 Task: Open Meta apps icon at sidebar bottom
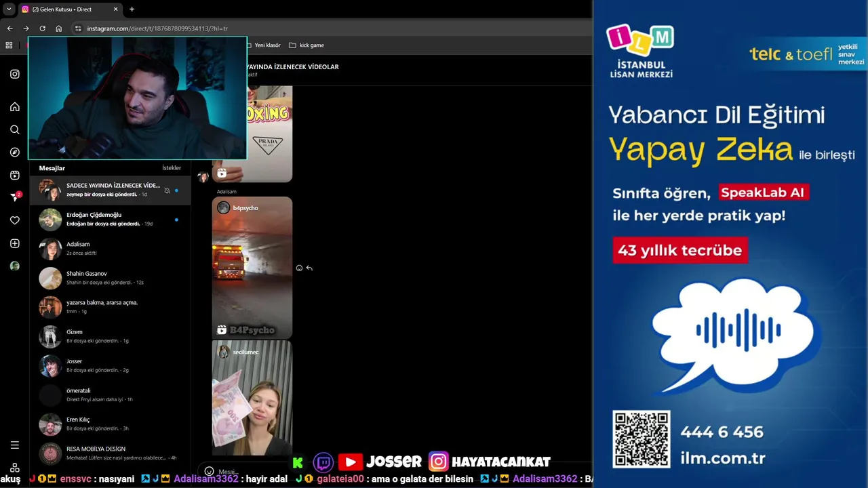coord(15,468)
